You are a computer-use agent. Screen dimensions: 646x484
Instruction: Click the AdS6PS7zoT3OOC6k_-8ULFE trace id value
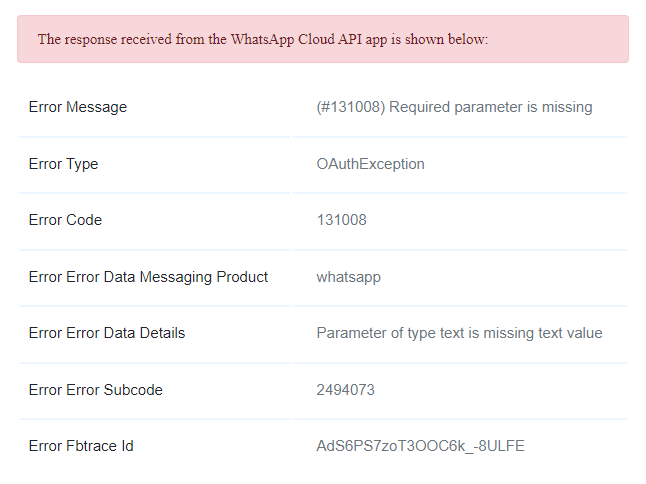[x=420, y=446]
